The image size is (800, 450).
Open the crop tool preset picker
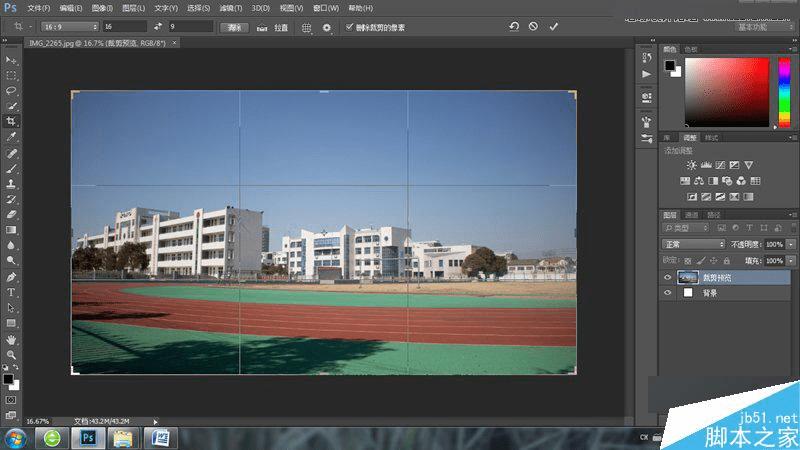click(22, 27)
